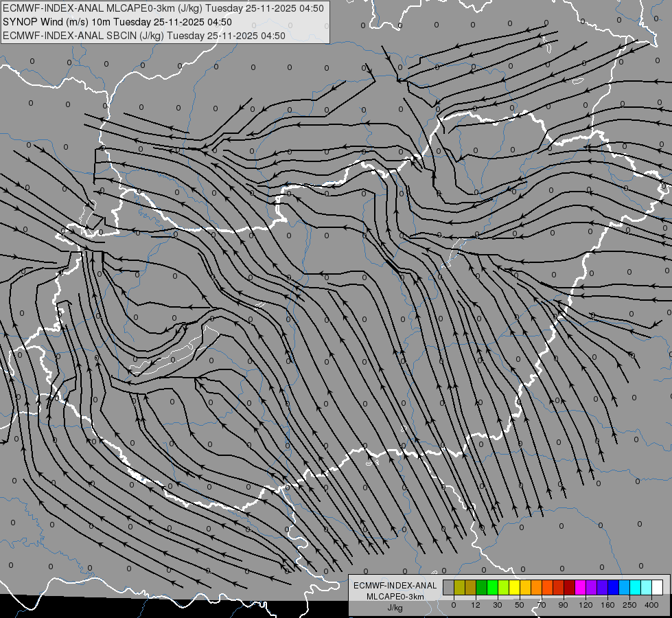Select the pale cyan swatch before 400
This screenshot has height=618, width=672.
(647, 587)
